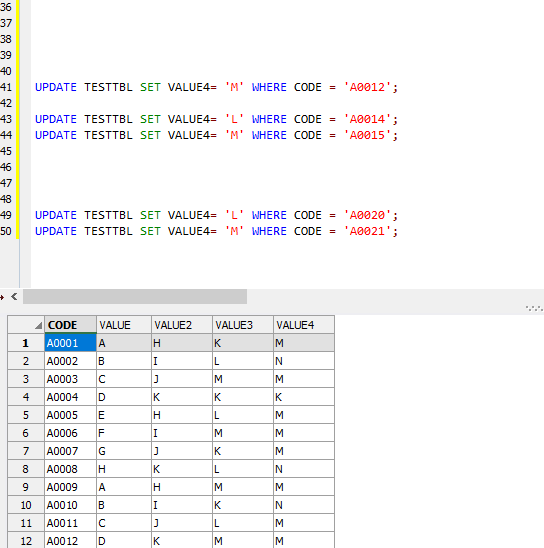Click the editor's horizontal scrollbar thumb
Viewport: 544px width, 548px height.
pos(135,297)
